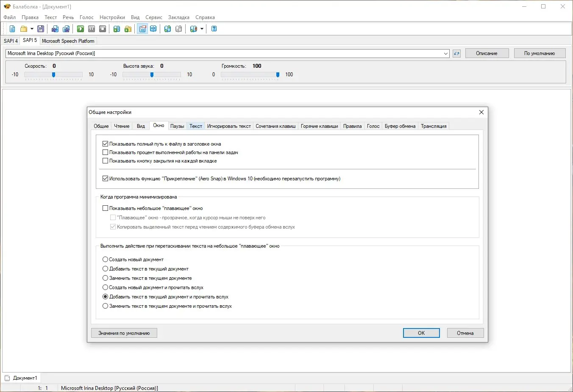Viewport: 573px width, 392px height.
Task: Click the open file folder icon
Action: click(24, 29)
